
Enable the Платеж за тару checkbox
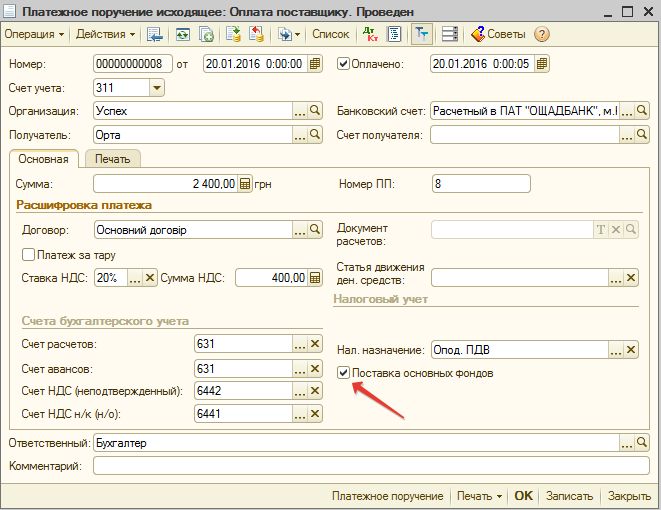(x=28, y=255)
